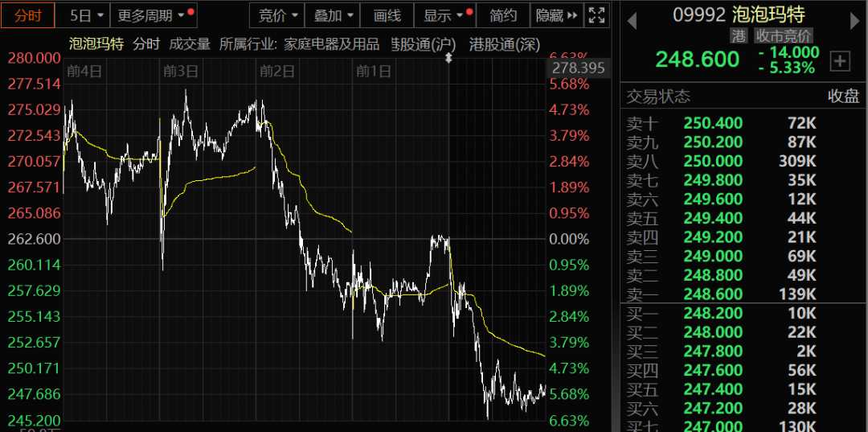Select the 分时 intraday tab
Screen dimensions: 868x432
27,15
